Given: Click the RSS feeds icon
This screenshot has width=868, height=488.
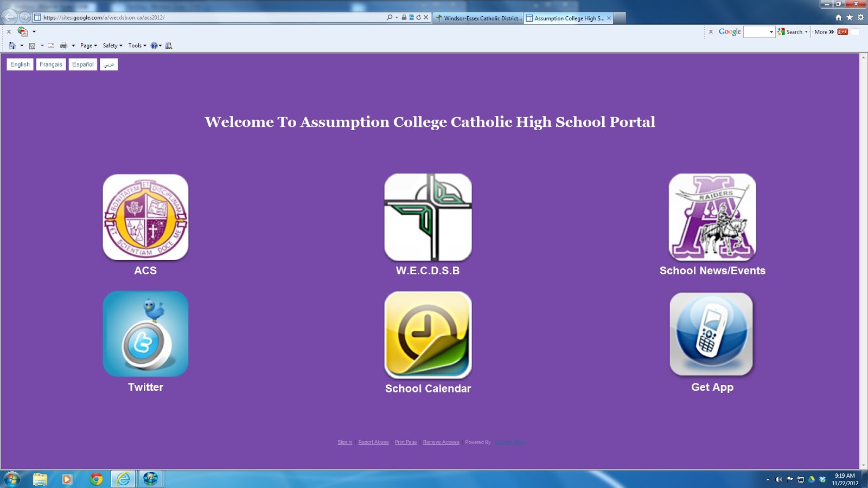Looking at the screenshot, I should pos(32,46).
